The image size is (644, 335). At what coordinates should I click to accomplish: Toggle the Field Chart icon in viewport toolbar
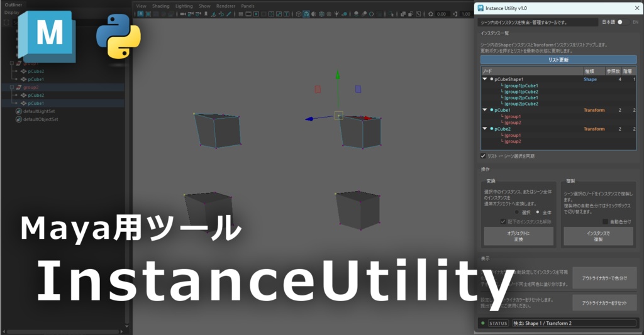point(271,14)
